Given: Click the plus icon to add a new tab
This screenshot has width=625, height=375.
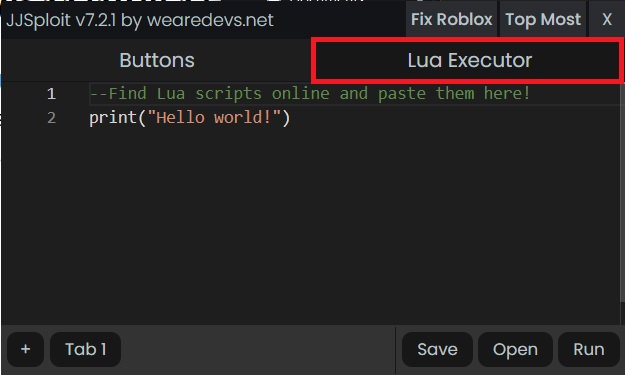Looking at the screenshot, I should 26,349.
